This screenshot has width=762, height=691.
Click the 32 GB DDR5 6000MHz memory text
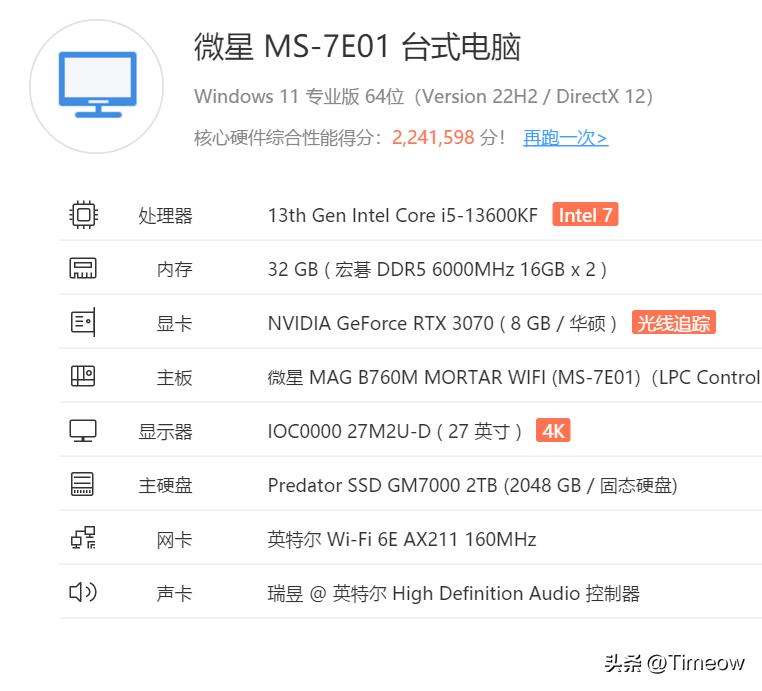pyautogui.click(x=437, y=269)
